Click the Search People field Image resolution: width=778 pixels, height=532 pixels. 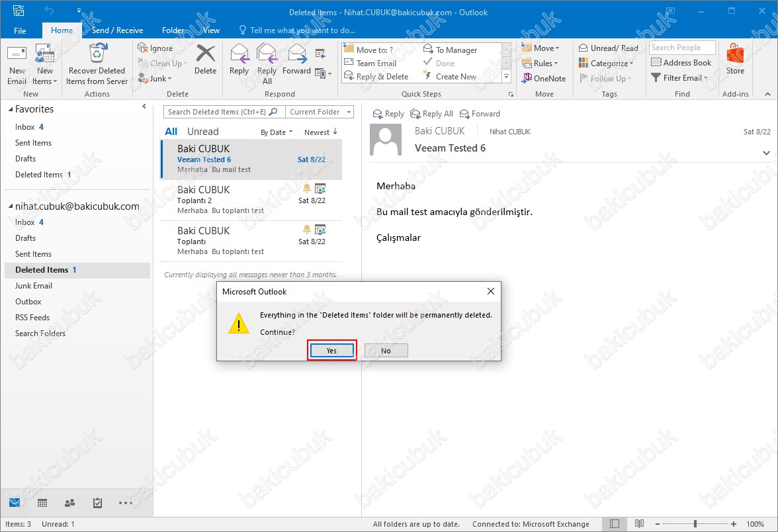point(682,48)
